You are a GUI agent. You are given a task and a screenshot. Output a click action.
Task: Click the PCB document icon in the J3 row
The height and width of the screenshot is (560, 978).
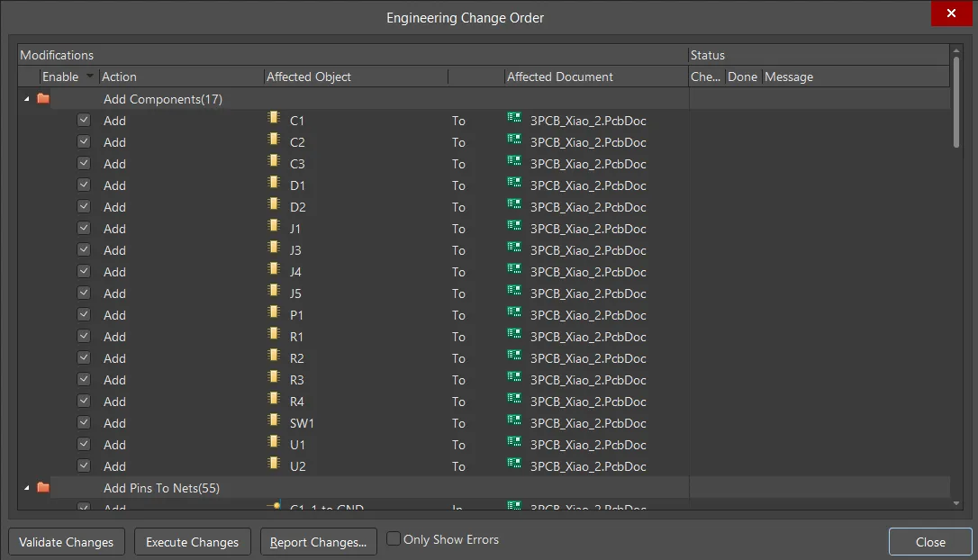(514, 249)
